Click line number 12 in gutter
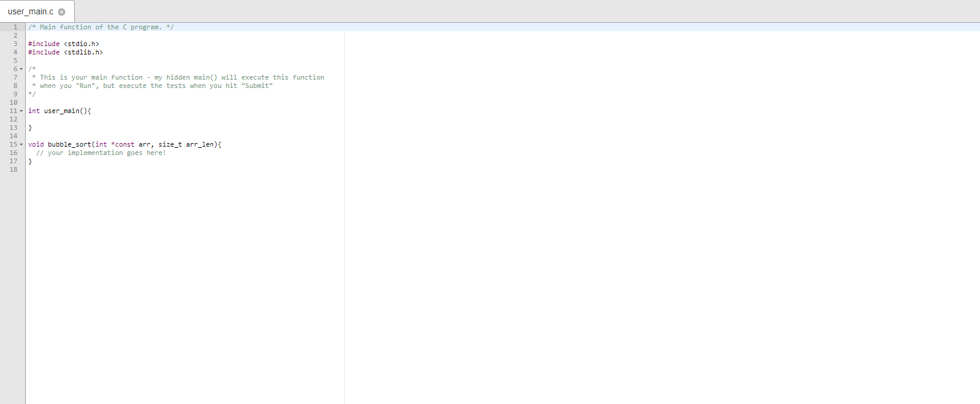 pyautogui.click(x=13, y=119)
